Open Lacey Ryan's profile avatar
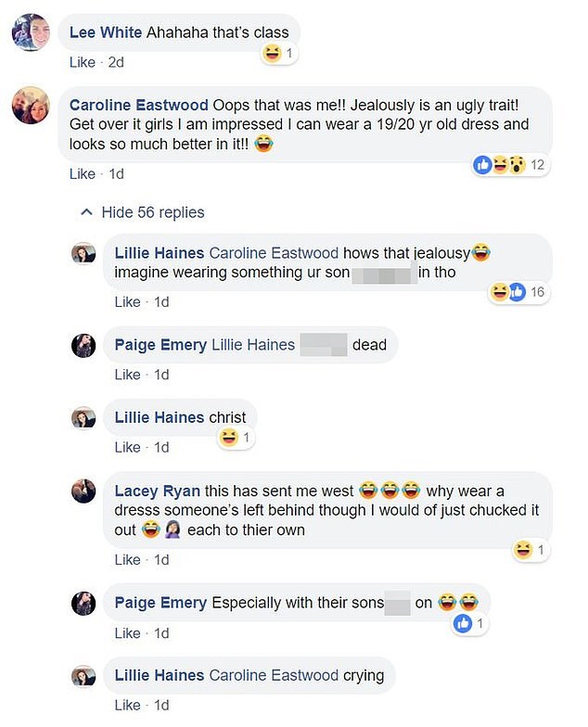Viewport: 588px width, 727px height. pos(83,491)
